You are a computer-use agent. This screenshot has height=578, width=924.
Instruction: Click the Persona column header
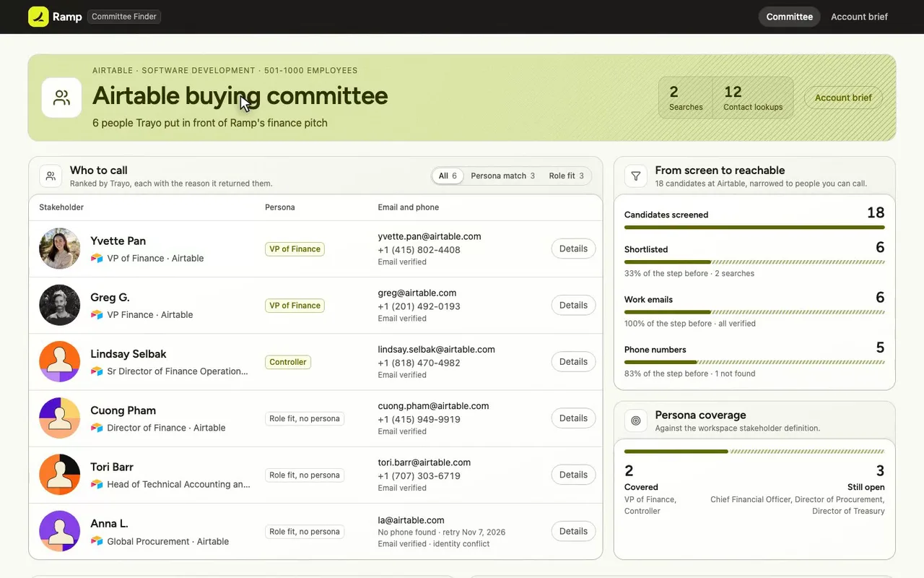[x=280, y=207]
